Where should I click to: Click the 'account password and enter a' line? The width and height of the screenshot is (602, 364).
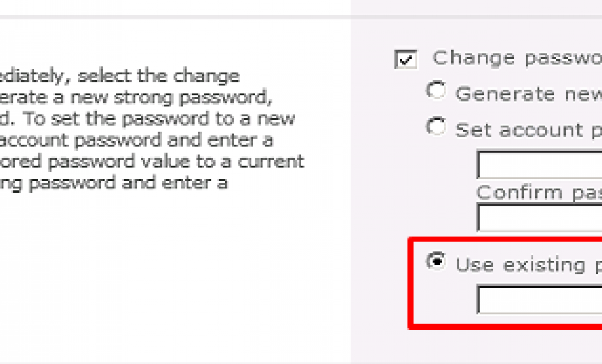coord(136,140)
